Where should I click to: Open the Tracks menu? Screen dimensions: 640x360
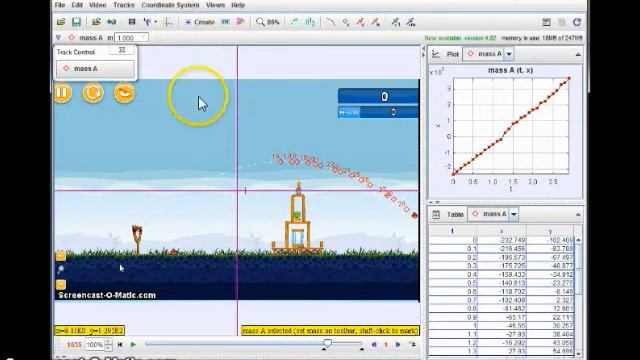(x=124, y=5)
